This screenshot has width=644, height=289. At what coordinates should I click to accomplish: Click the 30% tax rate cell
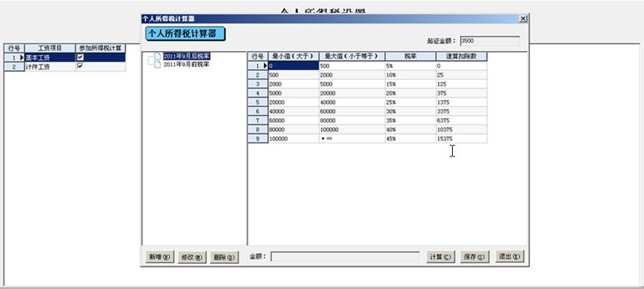pyautogui.click(x=410, y=111)
